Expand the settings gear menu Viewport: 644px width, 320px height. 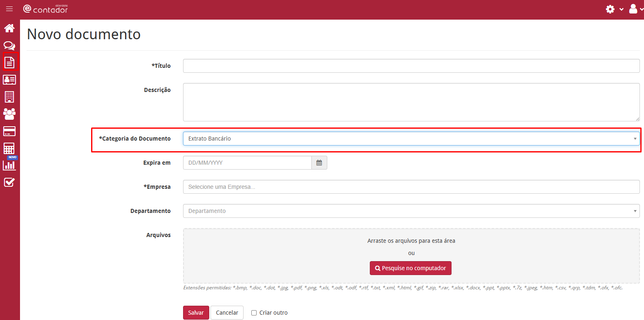614,9
